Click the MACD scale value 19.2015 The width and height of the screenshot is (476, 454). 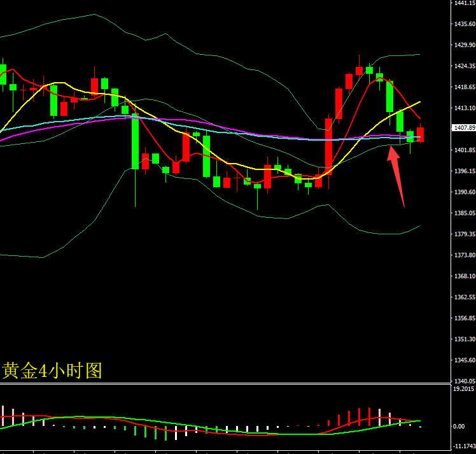[463, 389]
